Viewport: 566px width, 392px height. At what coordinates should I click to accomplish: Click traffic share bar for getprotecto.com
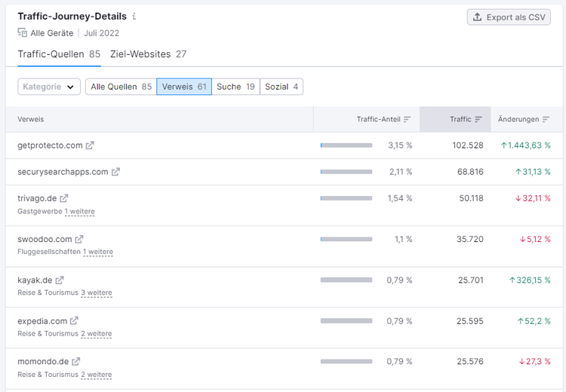coord(346,145)
